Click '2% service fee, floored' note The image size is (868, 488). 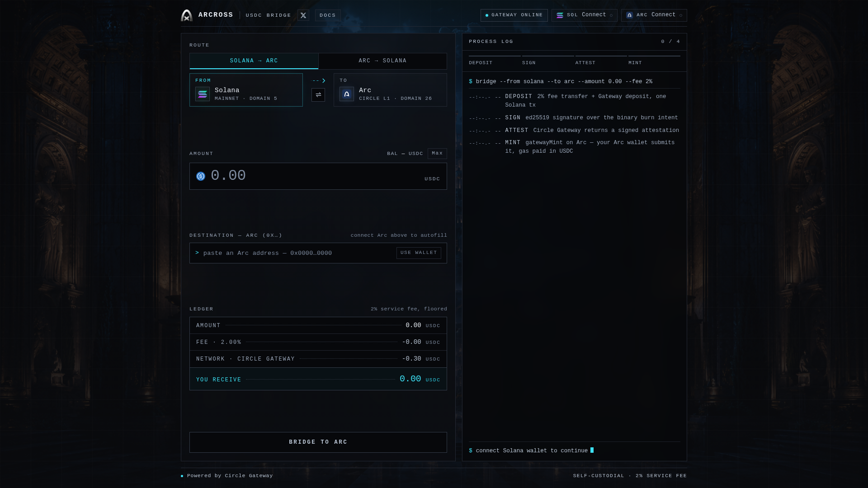(x=409, y=309)
